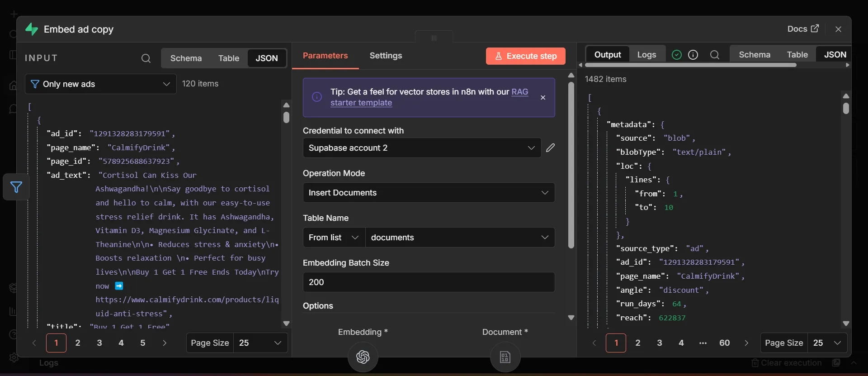Viewport: 868px width, 376px height.
Task: Click the search icon in Output panel
Action: 715,55
